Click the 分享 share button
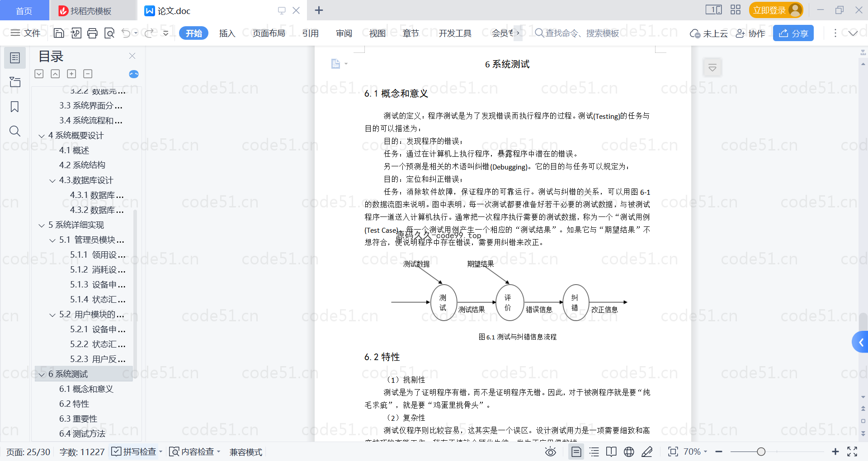The image size is (868, 461). [793, 33]
